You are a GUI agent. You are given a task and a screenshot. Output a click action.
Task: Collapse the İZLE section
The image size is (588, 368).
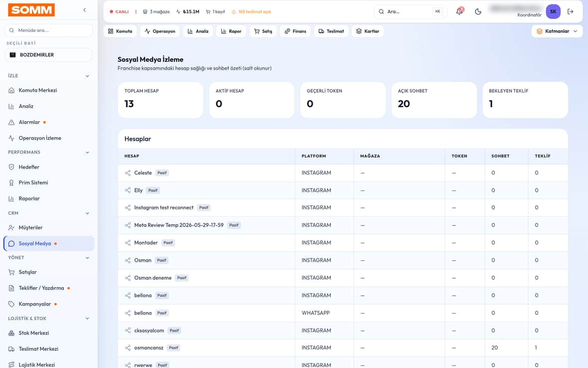[x=87, y=76]
